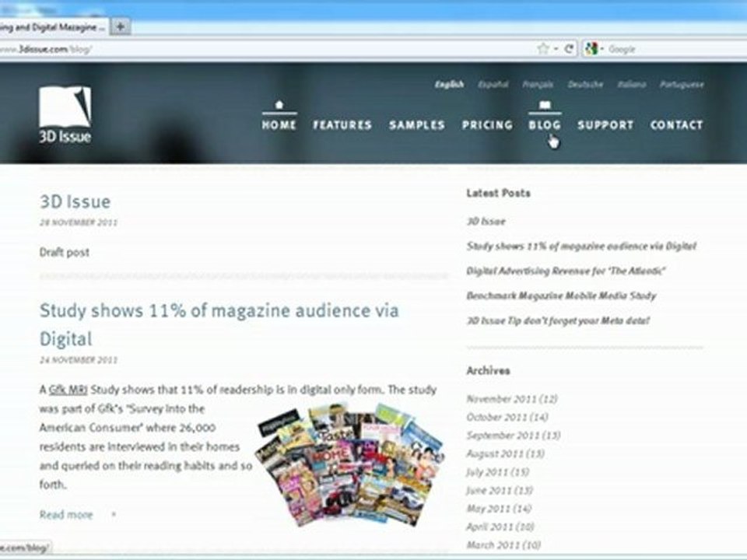
Task: Click the Google search engine icon
Action: [x=591, y=48]
